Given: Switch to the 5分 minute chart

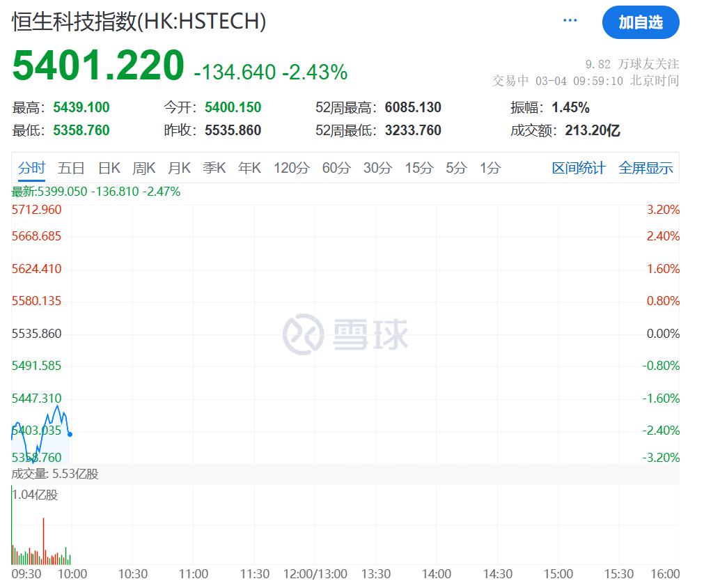Looking at the screenshot, I should click(x=456, y=168).
